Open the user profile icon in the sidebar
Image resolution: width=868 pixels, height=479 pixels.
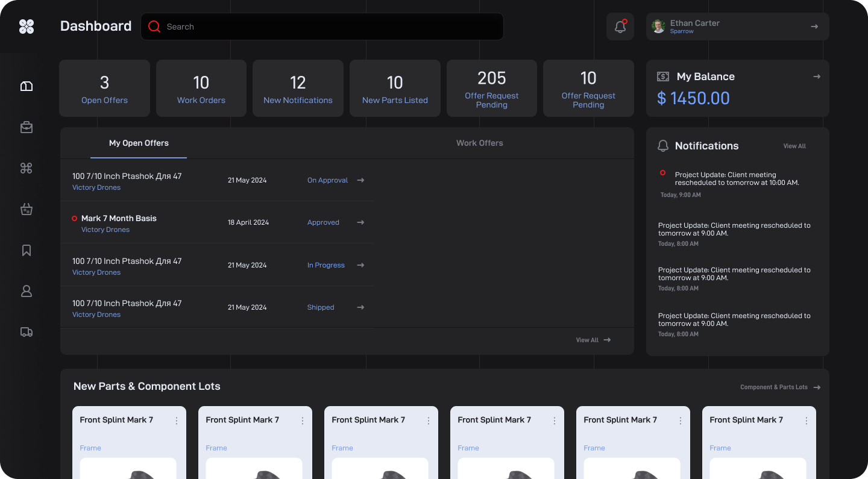(27, 291)
